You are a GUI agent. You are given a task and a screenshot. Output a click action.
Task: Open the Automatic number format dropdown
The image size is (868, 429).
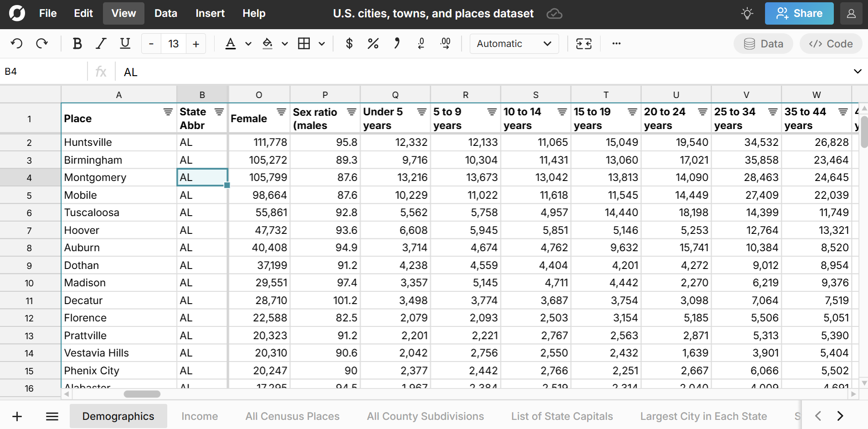pos(514,44)
